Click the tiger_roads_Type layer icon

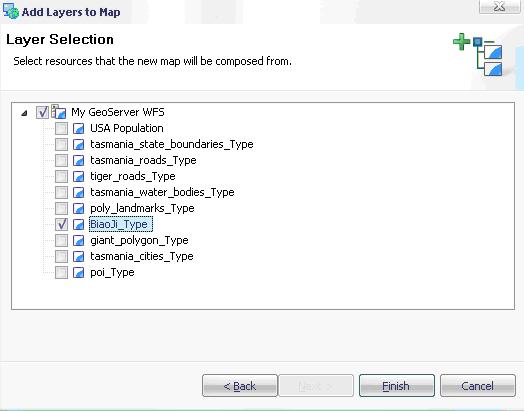click(x=79, y=176)
